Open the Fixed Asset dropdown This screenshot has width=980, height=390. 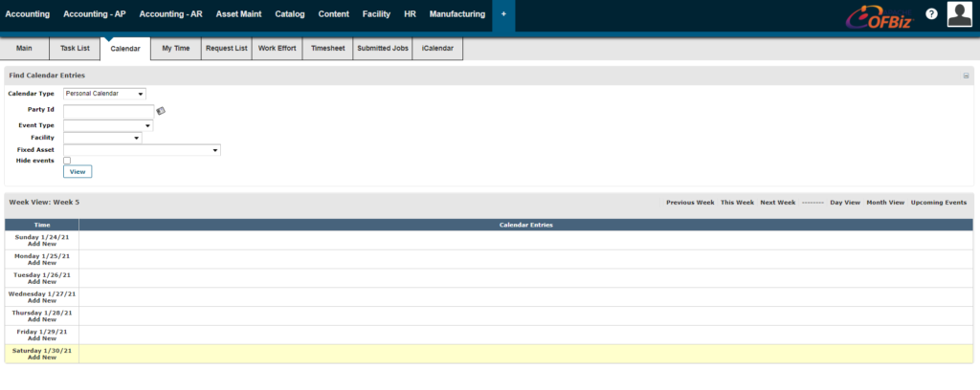[x=142, y=150]
